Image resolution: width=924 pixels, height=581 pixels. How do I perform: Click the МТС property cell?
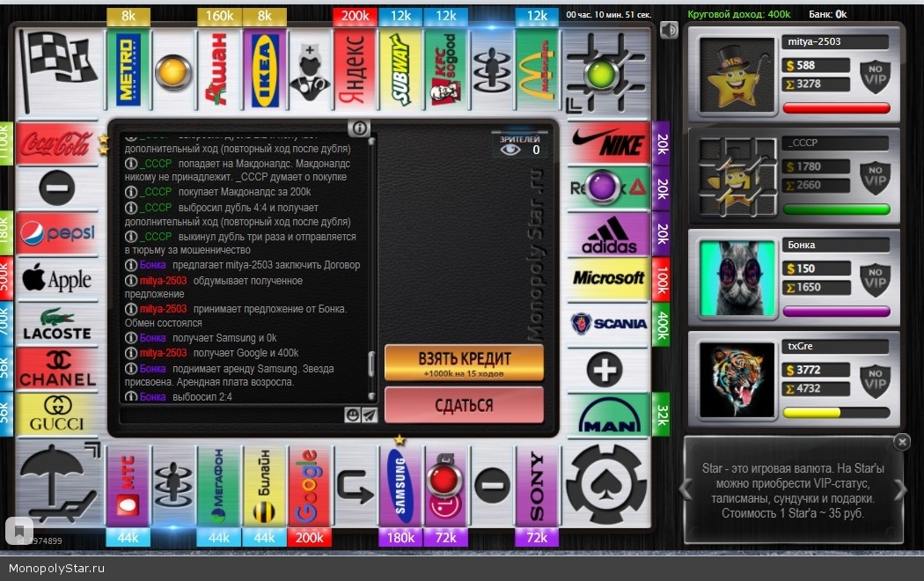tap(128, 486)
